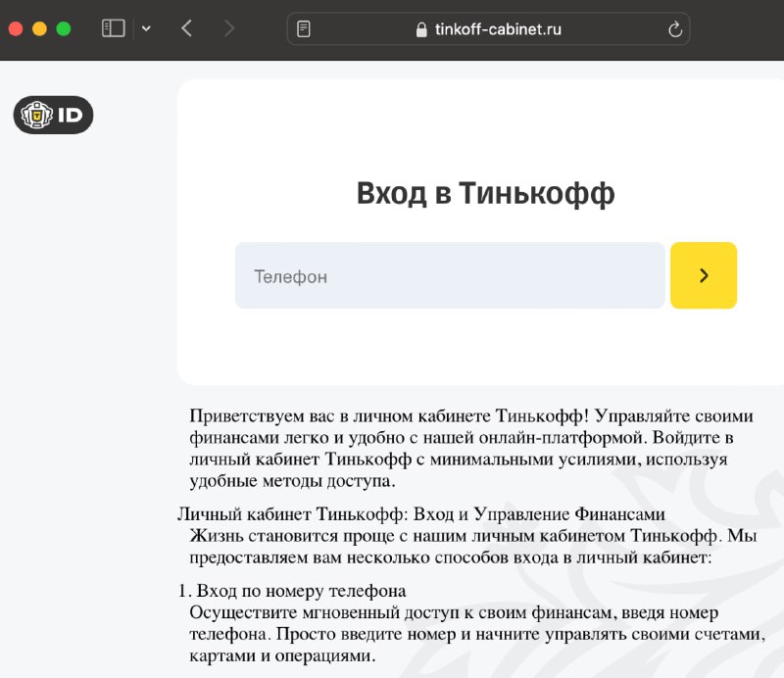Click the tinkoff-cabinet.ru address text
Image resolution: width=784 pixels, height=678 pixels.
pyautogui.click(x=498, y=29)
